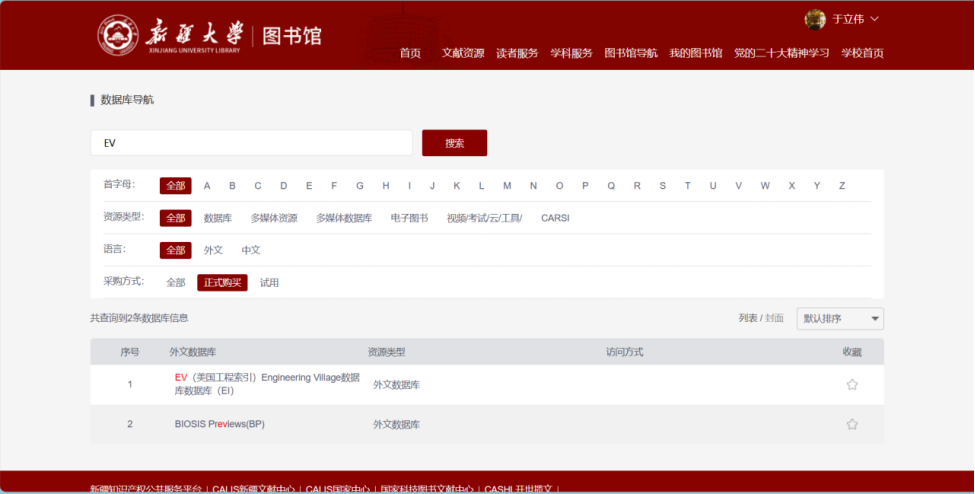Click the Xinjiang University Library logo
This screenshot has width=975, height=494.
(209, 35)
